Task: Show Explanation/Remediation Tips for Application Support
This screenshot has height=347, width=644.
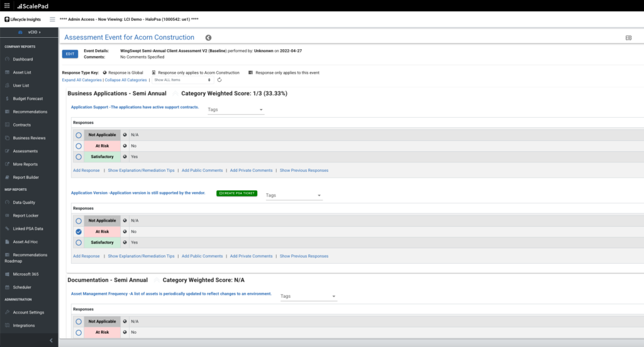Action: [142, 170]
